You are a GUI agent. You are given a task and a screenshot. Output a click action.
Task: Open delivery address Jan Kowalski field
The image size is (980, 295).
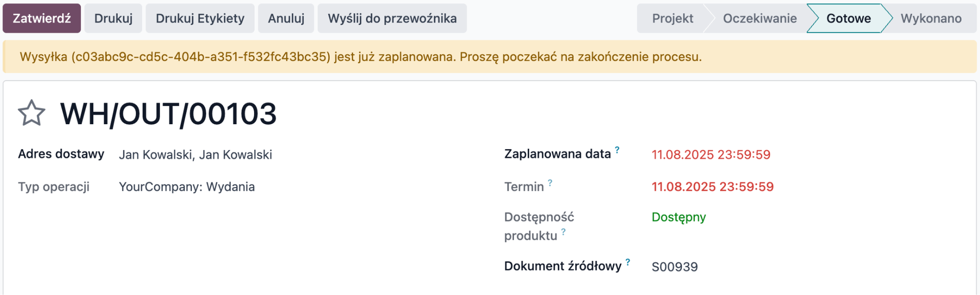pos(195,155)
